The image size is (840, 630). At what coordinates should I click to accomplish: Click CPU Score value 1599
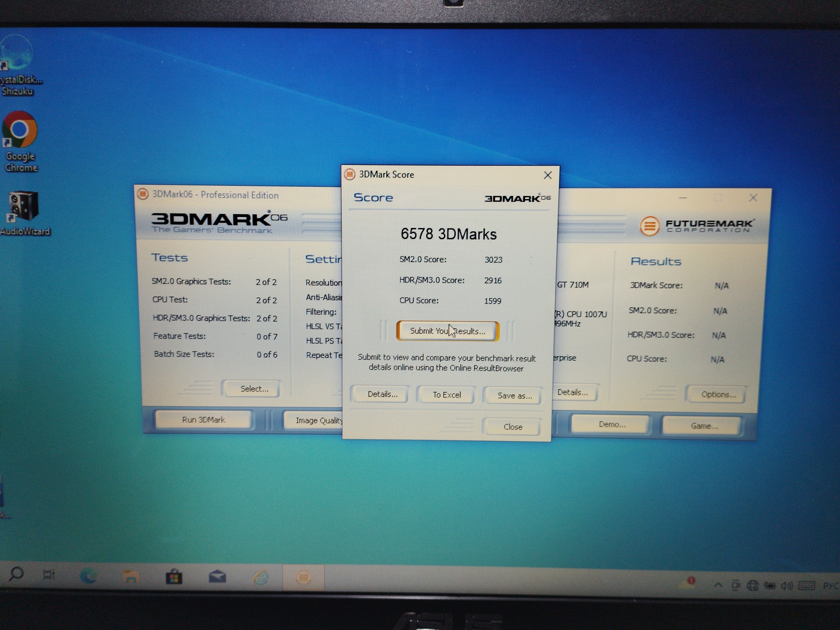(x=492, y=301)
